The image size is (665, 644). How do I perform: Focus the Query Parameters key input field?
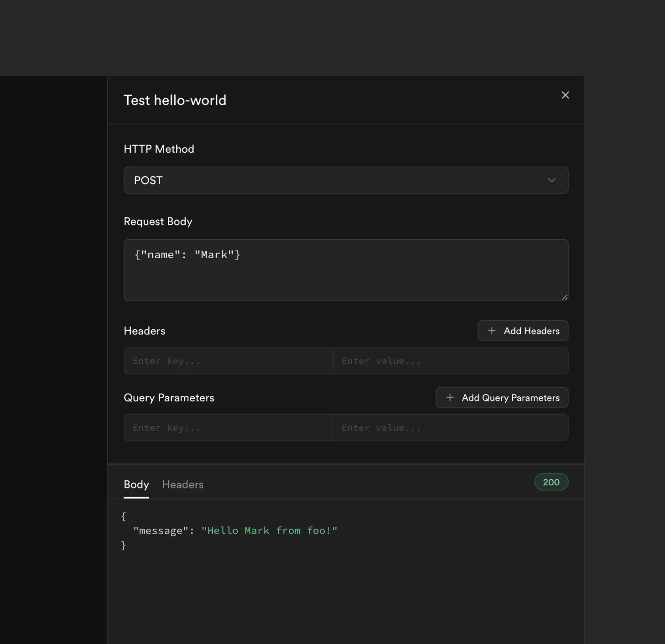coord(229,428)
